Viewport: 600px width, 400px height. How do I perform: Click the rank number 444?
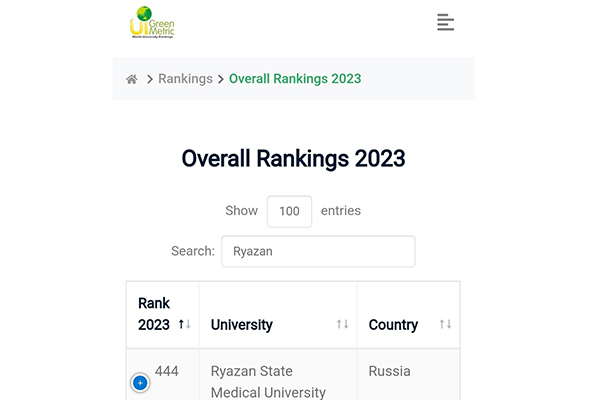(x=167, y=371)
